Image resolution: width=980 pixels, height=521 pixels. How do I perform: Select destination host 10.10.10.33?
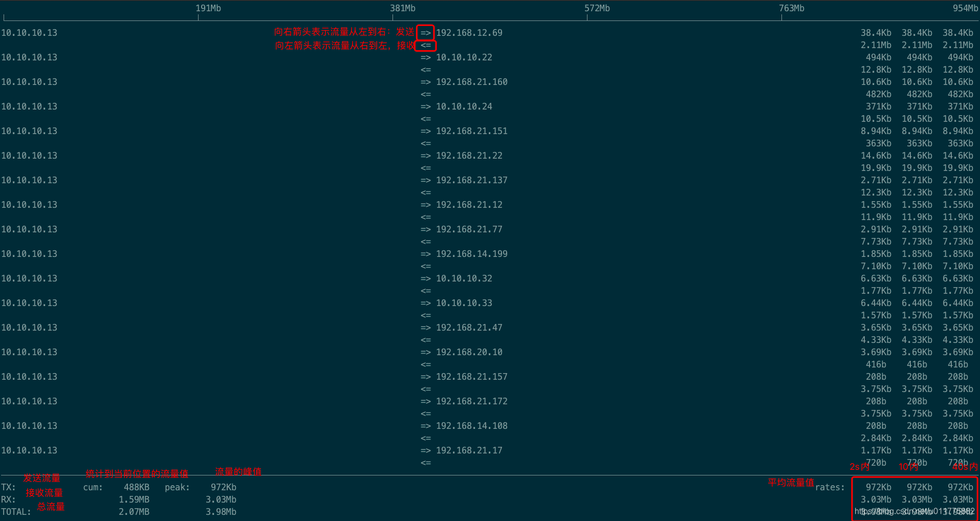click(464, 303)
